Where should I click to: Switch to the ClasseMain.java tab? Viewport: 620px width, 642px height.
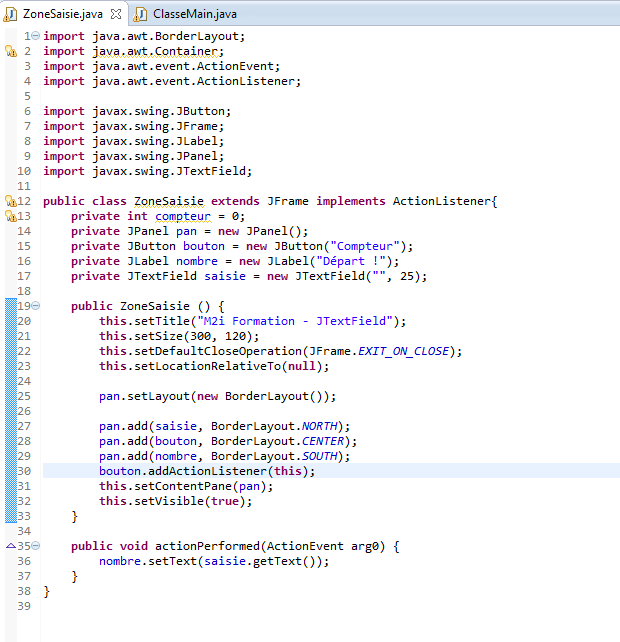[x=187, y=14]
